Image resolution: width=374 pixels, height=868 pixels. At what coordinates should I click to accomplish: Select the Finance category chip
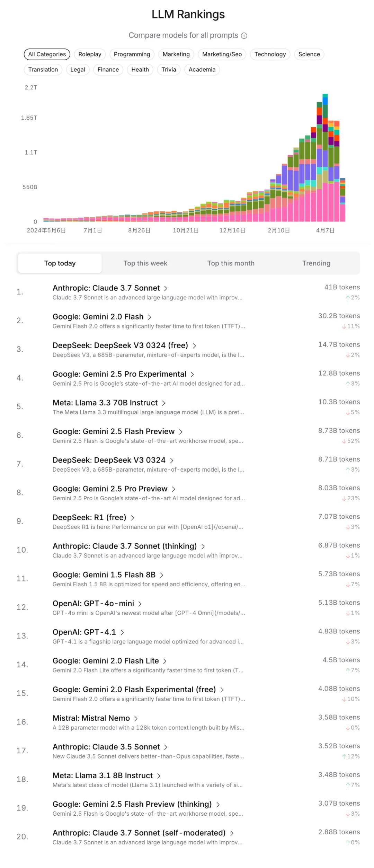click(x=108, y=70)
